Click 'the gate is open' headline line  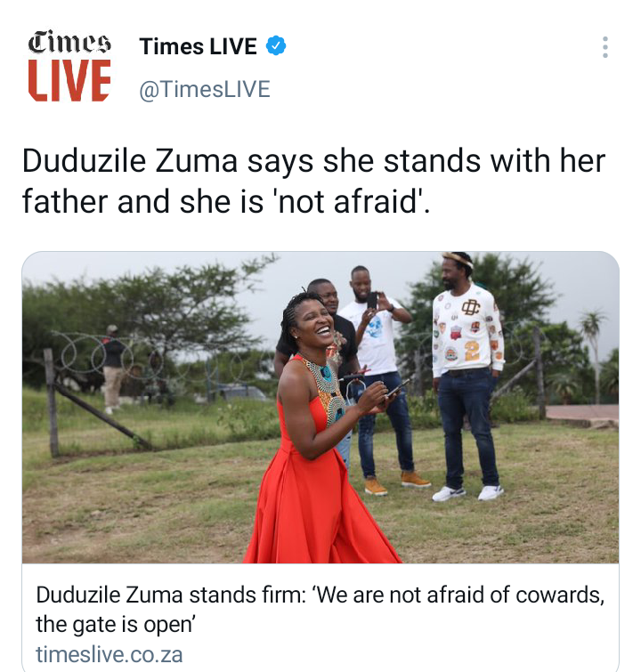[x=116, y=625]
